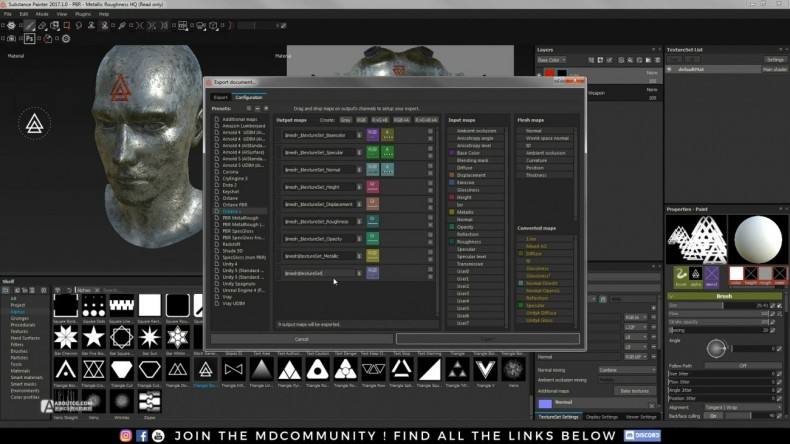Screen dimensions: 790x444
Task: Click the purple RGB slot of BaseColor output
Action: coord(372,135)
